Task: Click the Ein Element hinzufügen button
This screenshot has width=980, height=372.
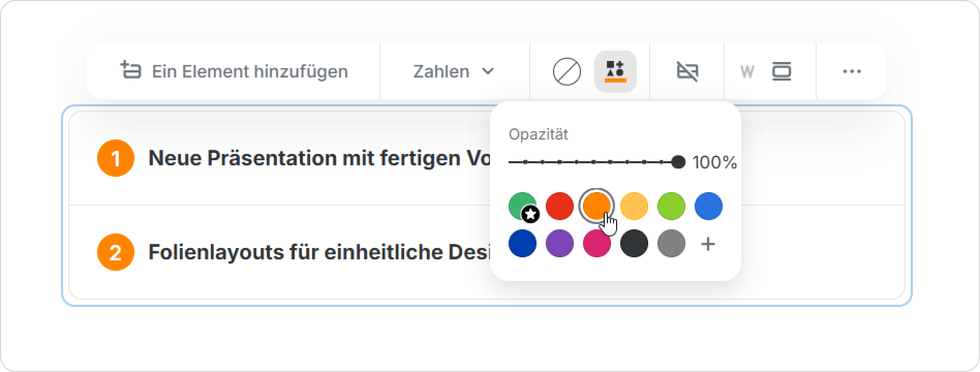Action: [x=249, y=71]
